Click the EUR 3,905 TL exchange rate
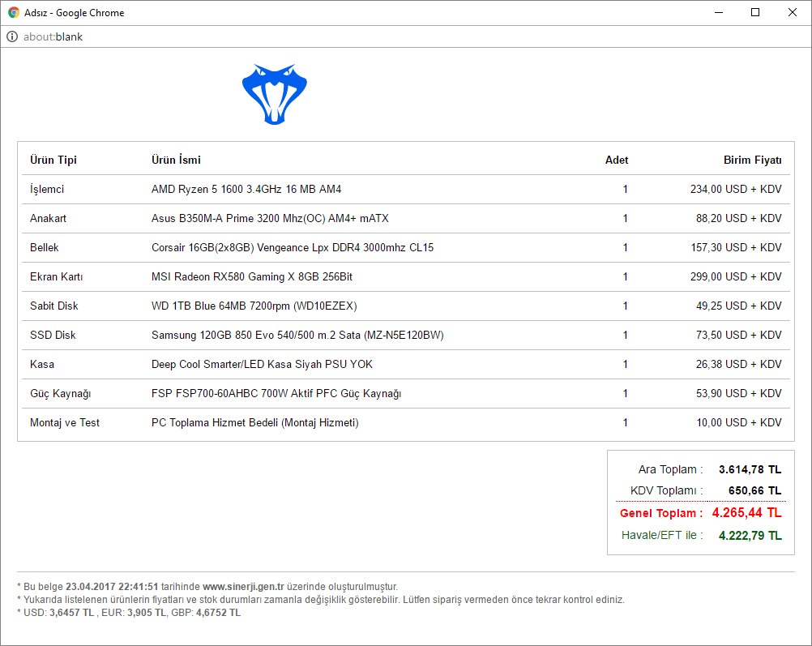The width and height of the screenshot is (812, 646). 134,613
